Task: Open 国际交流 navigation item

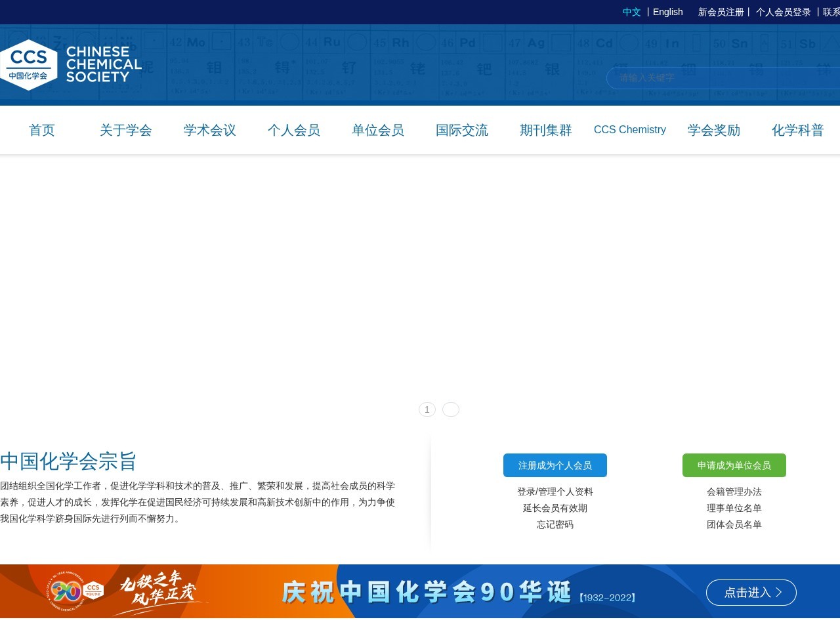Action: coord(461,131)
